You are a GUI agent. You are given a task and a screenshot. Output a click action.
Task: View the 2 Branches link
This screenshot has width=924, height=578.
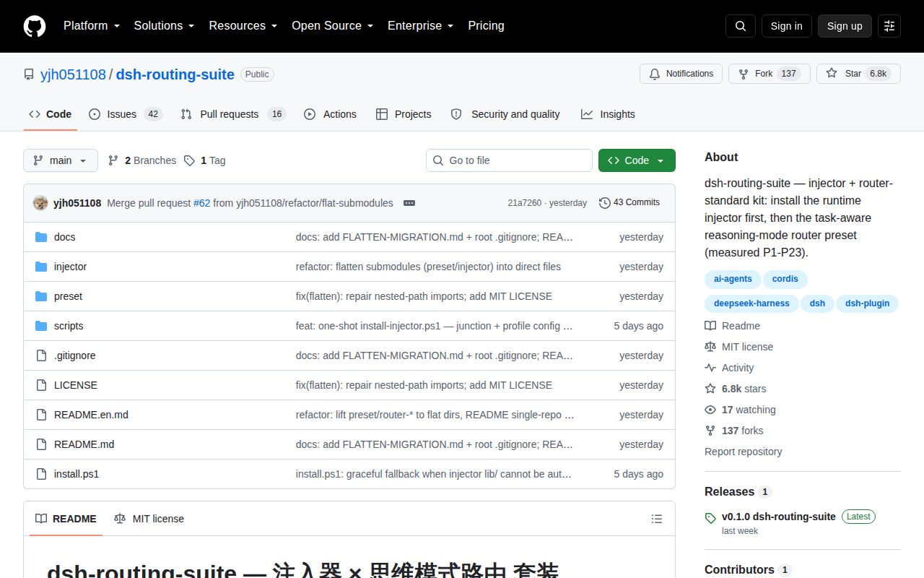click(x=142, y=160)
